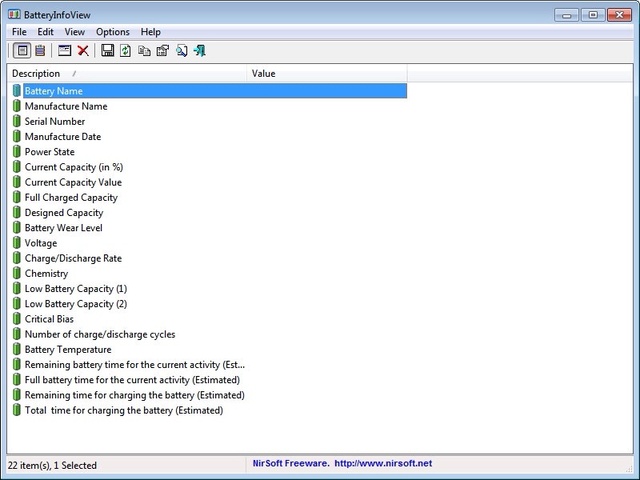Select 'Full battery time for the current activity' row

(x=209, y=380)
